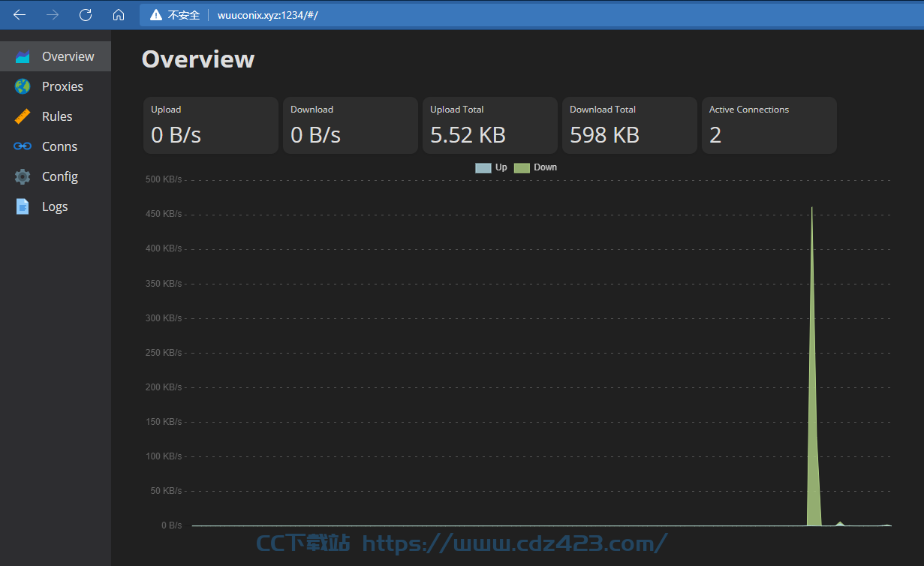Click the 250 KB/s axis label
The width and height of the screenshot is (924, 566).
(x=164, y=353)
